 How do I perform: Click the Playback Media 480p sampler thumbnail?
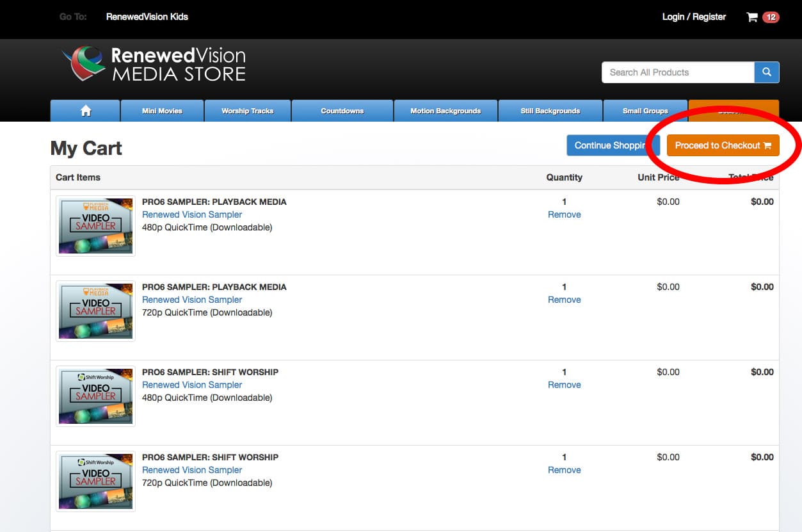(x=96, y=226)
